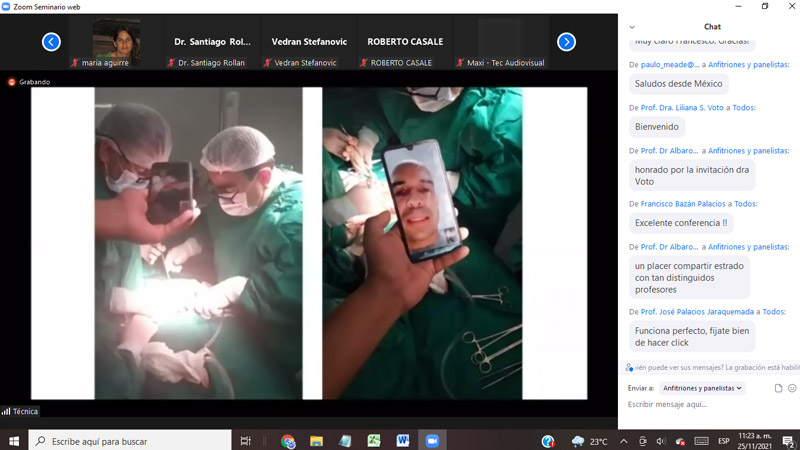The width and height of the screenshot is (800, 450).
Task: Click Francisco Bazán Palacios sender name
Action: [x=683, y=204]
